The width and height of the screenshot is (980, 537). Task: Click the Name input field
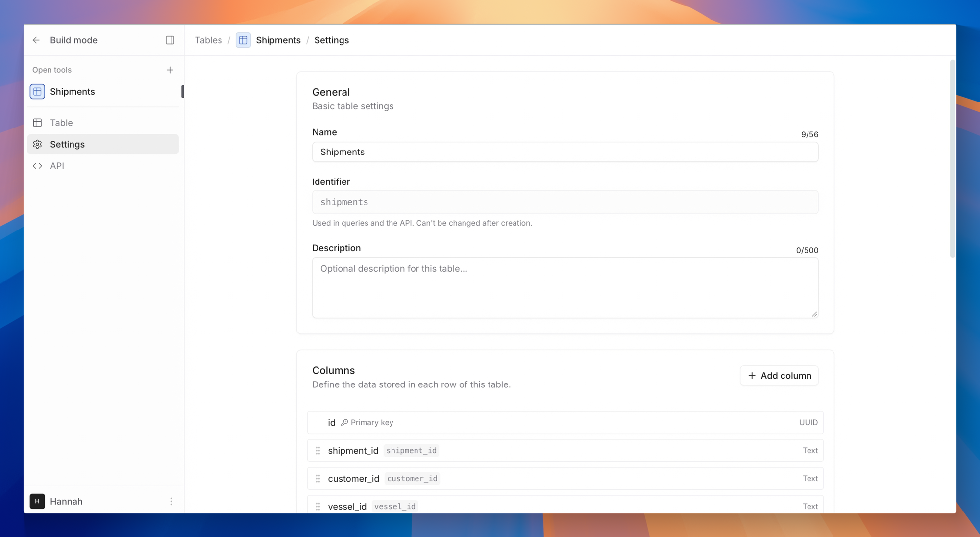(x=565, y=152)
